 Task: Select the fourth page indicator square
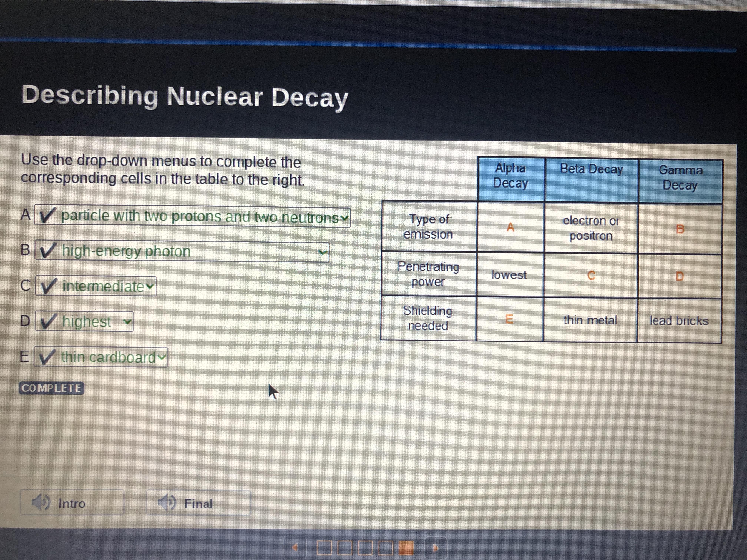coord(385,548)
